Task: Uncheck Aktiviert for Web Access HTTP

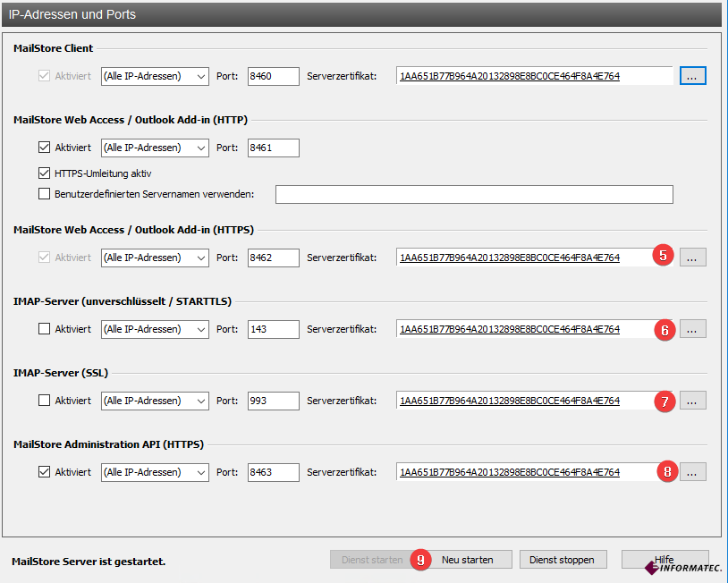Action: coord(44,148)
